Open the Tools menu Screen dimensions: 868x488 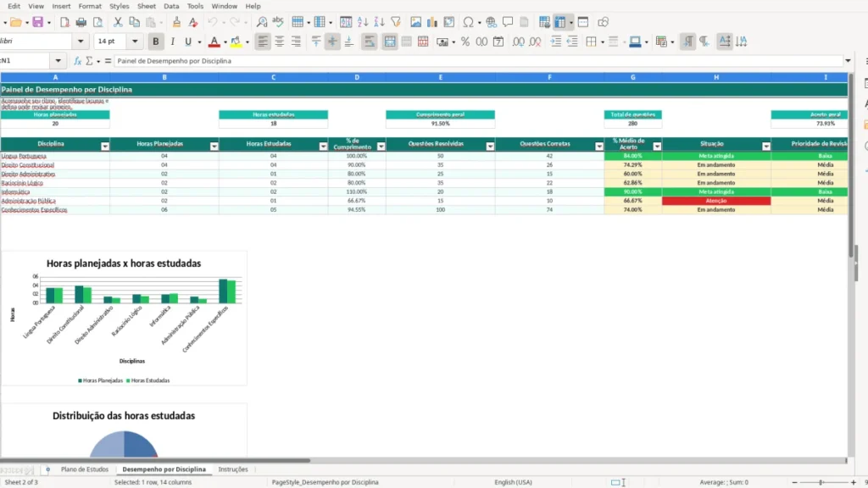[x=195, y=6]
